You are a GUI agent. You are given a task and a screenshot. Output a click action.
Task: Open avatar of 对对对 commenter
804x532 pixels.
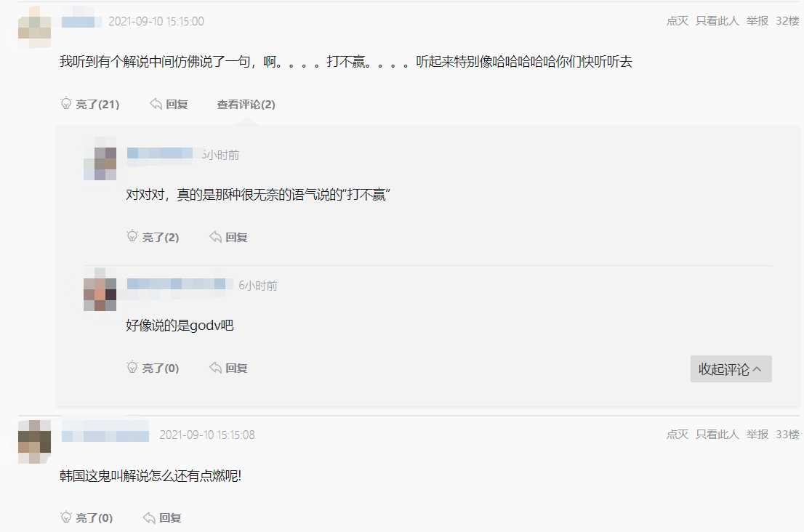click(100, 158)
